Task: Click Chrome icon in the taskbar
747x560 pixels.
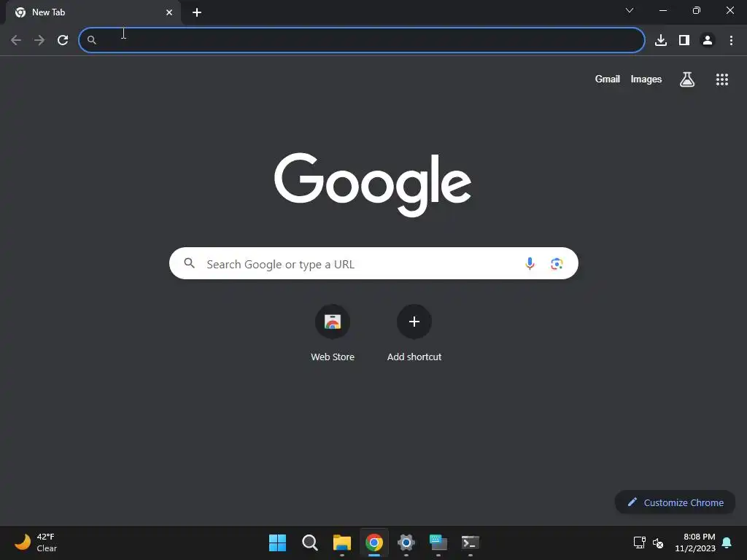Action: (x=374, y=542)
